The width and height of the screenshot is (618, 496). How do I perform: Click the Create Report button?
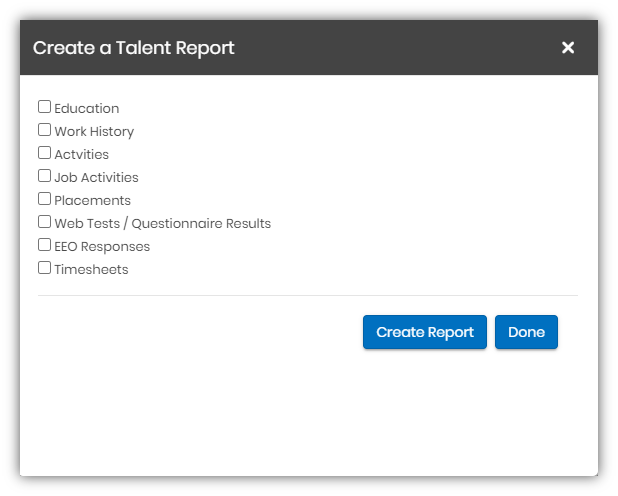coord(425,332)
